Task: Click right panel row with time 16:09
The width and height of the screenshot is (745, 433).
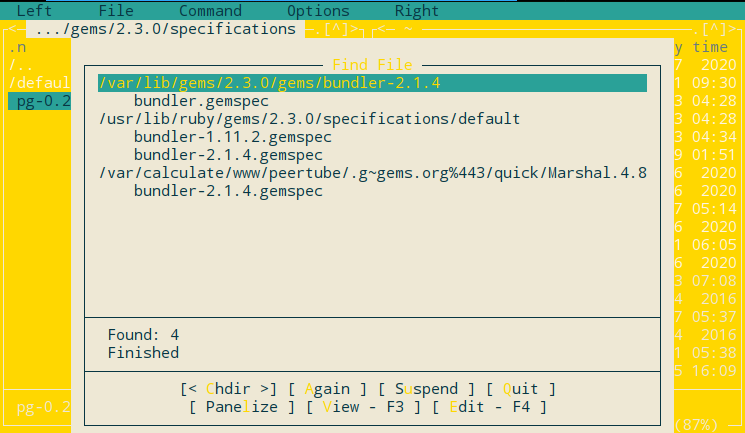Action: tap(706, 371)
